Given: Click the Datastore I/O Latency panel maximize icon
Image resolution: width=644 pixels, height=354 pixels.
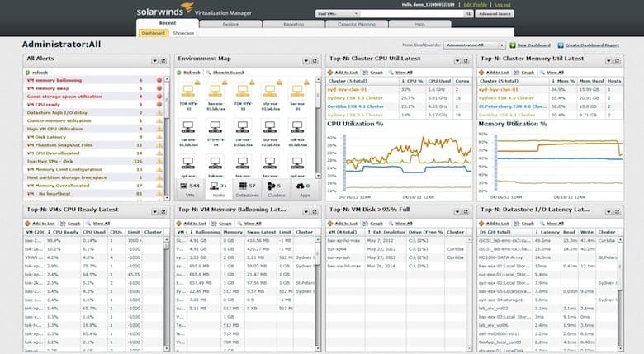Looking at the screenshot, I should [617, 212].
